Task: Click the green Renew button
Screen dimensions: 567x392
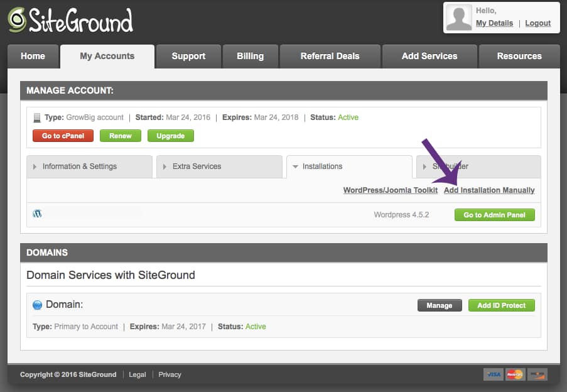Action: click(121, 136)
